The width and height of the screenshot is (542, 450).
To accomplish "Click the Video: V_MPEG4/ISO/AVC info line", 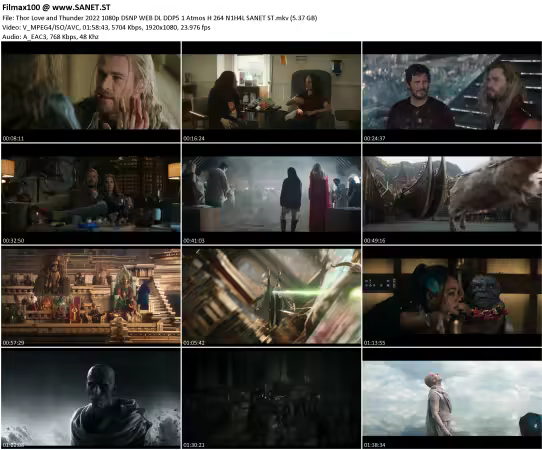I will click(106, 27).
